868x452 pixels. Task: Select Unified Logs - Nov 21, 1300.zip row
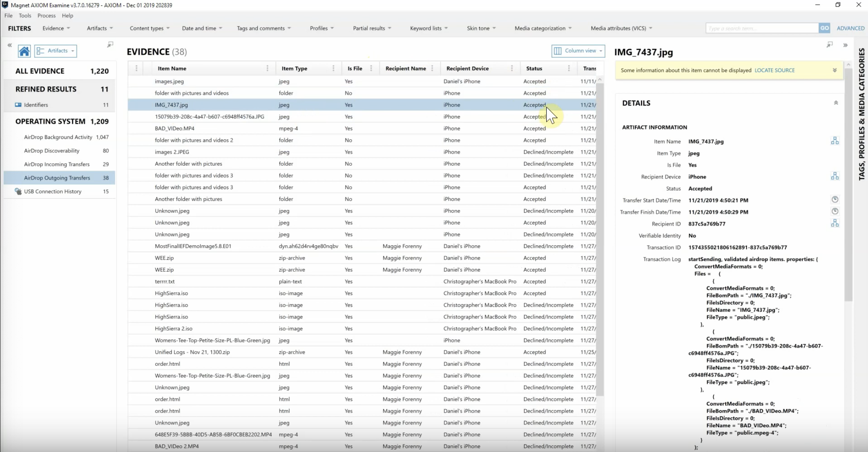(362, 352)
